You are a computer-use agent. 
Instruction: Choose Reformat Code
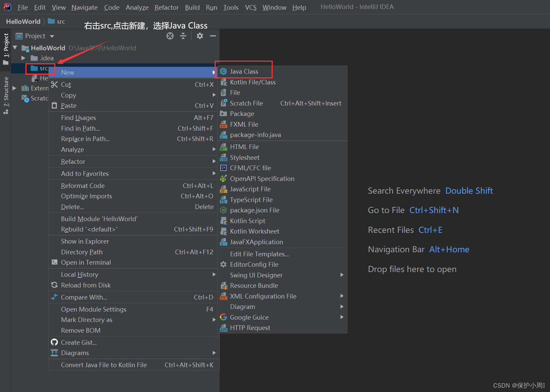133,186
